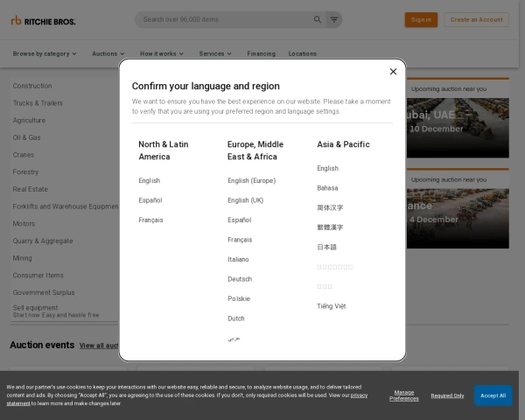The width and height of the screenshot is (525, 420).
Task: Open the search filter options icon
Action: (333, 19)
